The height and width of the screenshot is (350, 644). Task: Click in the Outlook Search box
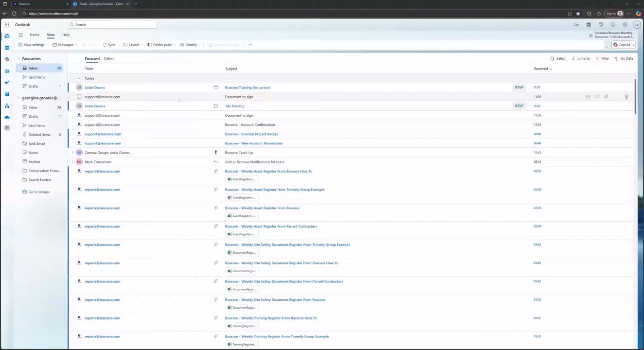point(112,24)
